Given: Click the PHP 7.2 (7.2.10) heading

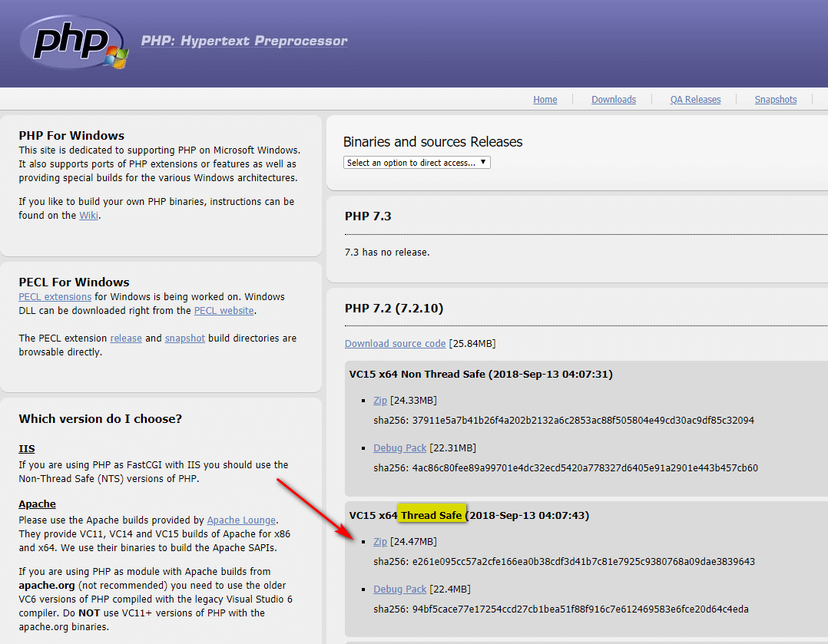Looking at the screenshot, I should [x=393, y=309].
